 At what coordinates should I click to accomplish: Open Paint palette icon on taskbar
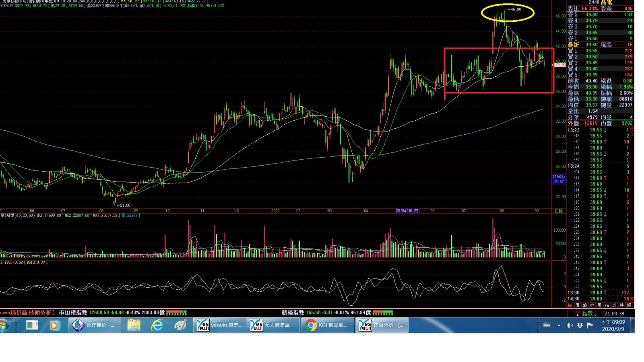(180, 325)
